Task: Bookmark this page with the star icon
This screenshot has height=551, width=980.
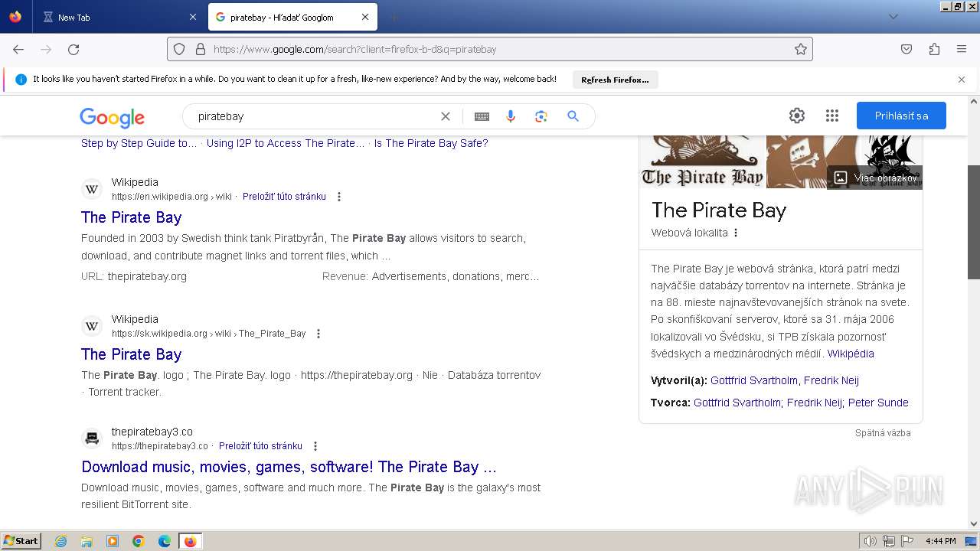Action: (x=801, y=49)
